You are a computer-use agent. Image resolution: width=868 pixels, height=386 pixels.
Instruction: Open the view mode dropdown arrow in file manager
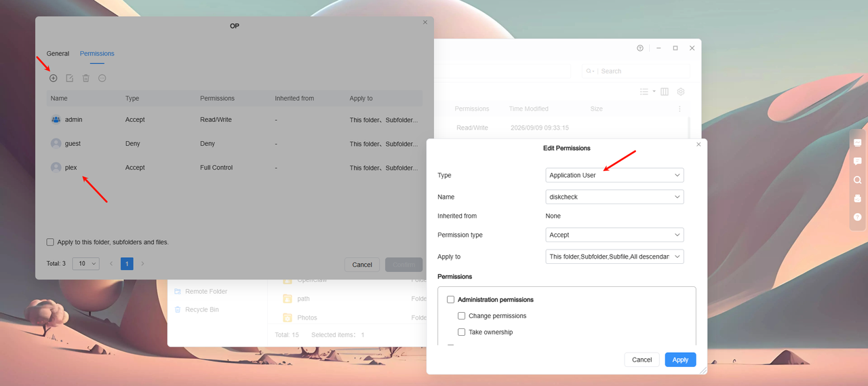tap(654, 92)
